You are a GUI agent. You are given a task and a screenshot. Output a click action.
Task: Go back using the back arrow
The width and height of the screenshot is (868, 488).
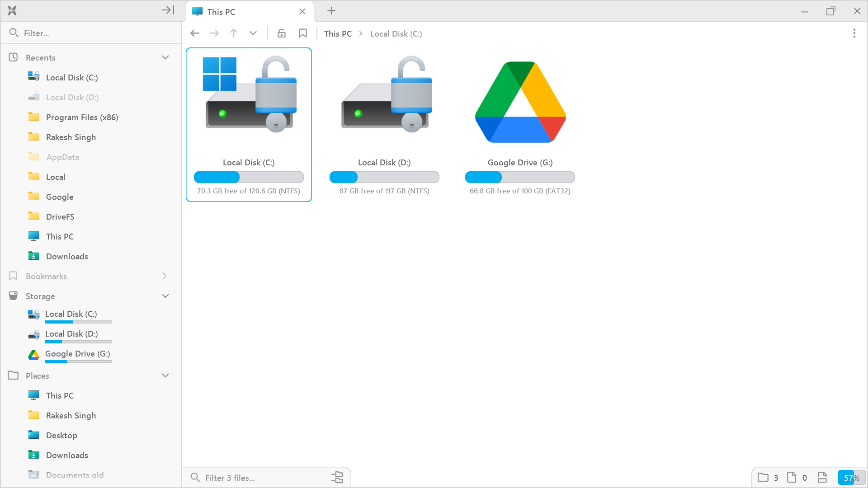point(194,33)
